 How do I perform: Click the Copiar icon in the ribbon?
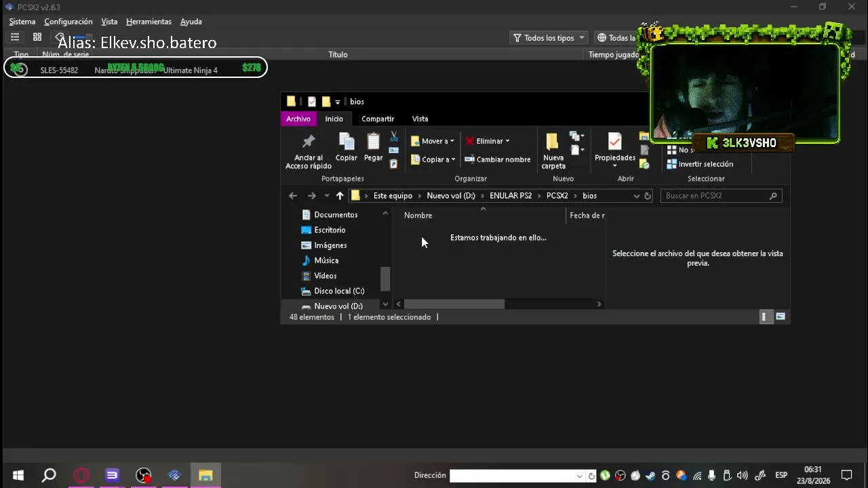pos(347,147)
